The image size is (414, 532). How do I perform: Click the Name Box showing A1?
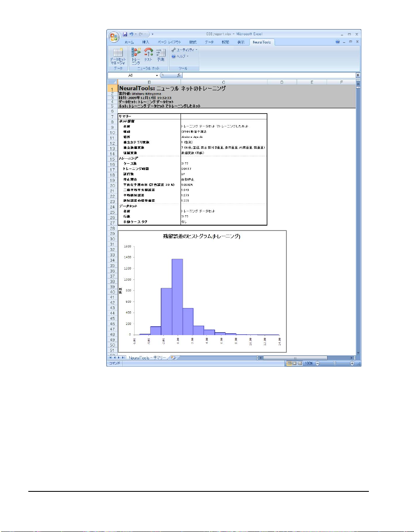tap(131, 75)
